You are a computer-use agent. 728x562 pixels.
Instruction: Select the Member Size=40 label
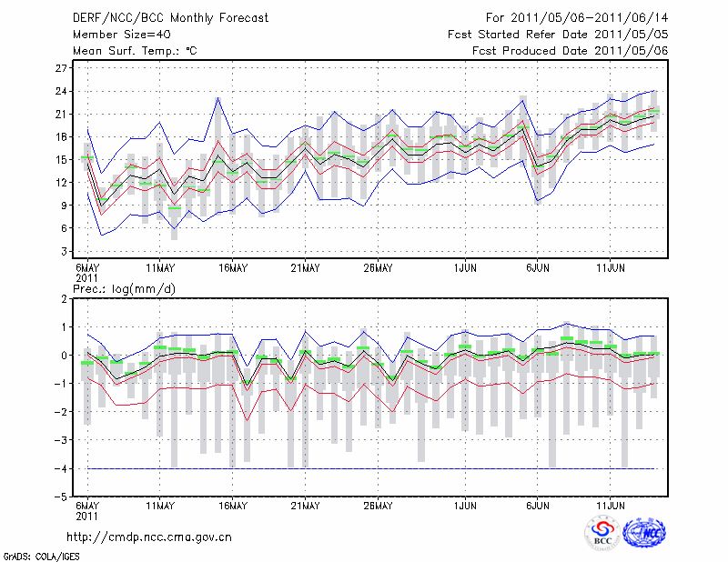point(115,35)
